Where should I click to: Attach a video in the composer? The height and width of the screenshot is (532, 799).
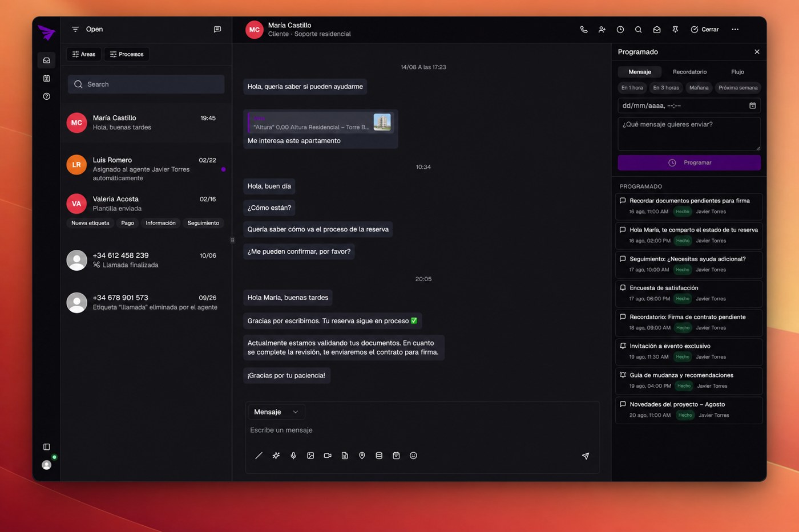click(328, 456)
